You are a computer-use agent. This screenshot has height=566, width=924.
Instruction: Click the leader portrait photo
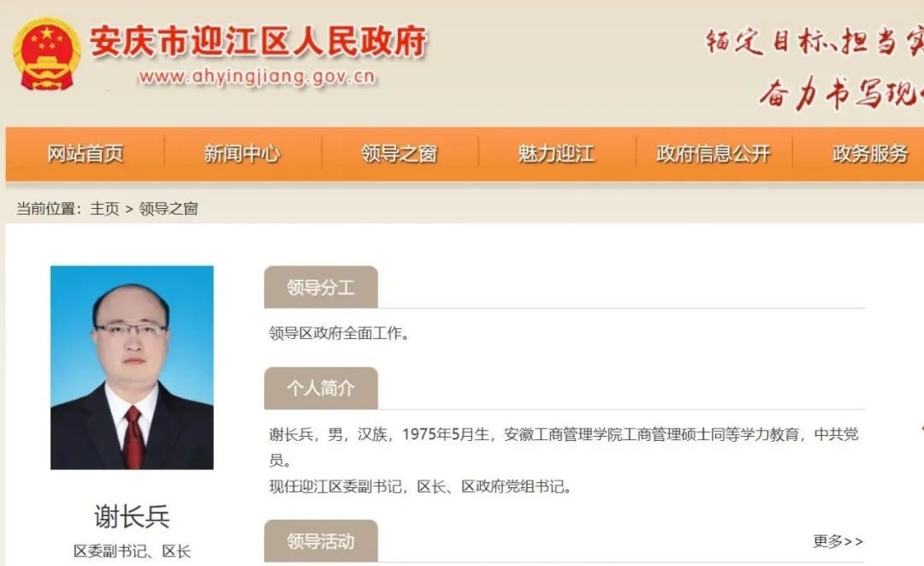pos(132,367)
